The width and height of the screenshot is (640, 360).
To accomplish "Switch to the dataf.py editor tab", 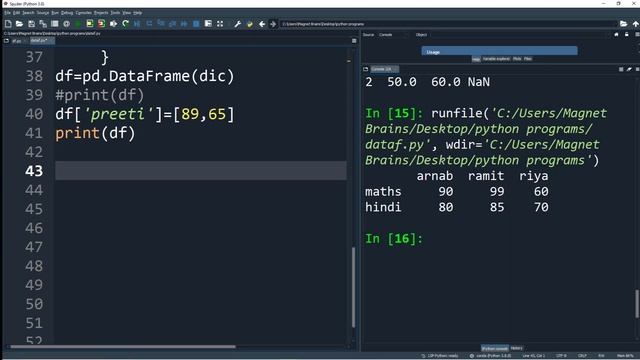I will 41,40.
